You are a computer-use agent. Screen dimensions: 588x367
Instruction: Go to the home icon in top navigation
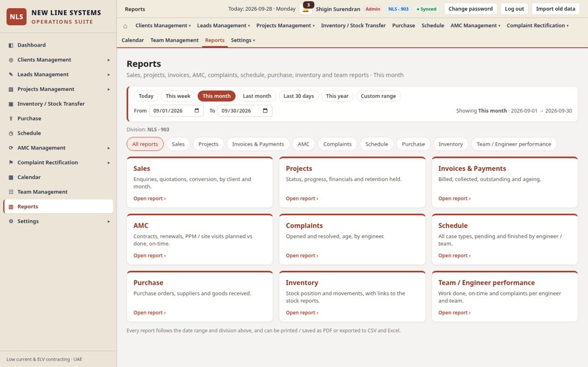(125, 26)
